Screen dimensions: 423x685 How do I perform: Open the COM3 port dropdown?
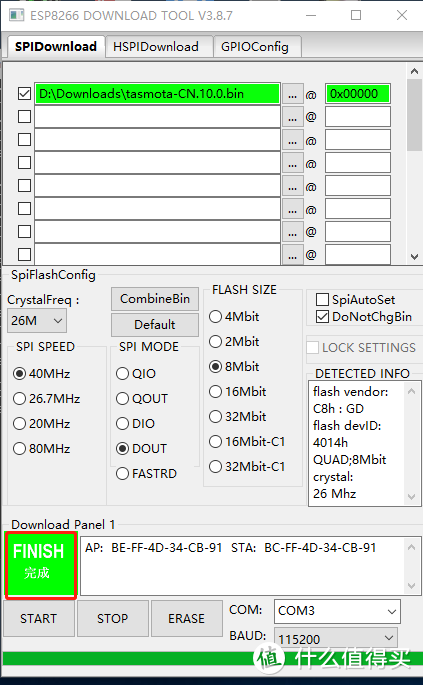(337, 611)
